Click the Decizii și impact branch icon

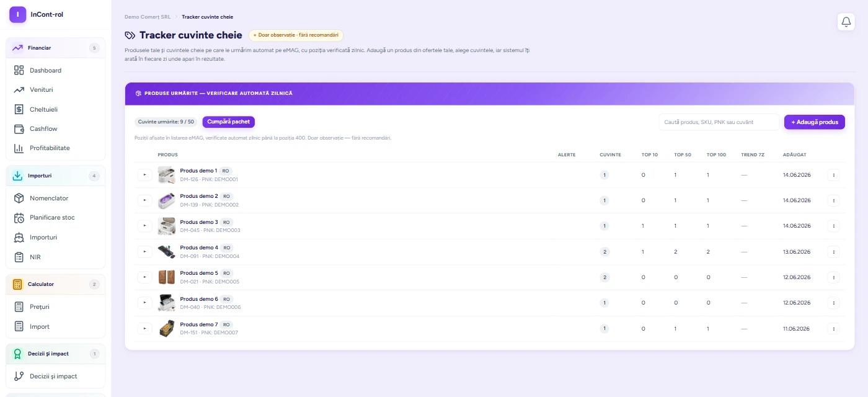pos(19,376)
